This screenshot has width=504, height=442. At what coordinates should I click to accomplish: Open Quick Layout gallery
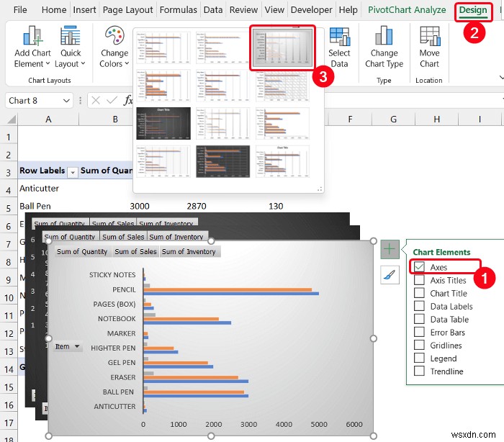(x=70, y=47)
